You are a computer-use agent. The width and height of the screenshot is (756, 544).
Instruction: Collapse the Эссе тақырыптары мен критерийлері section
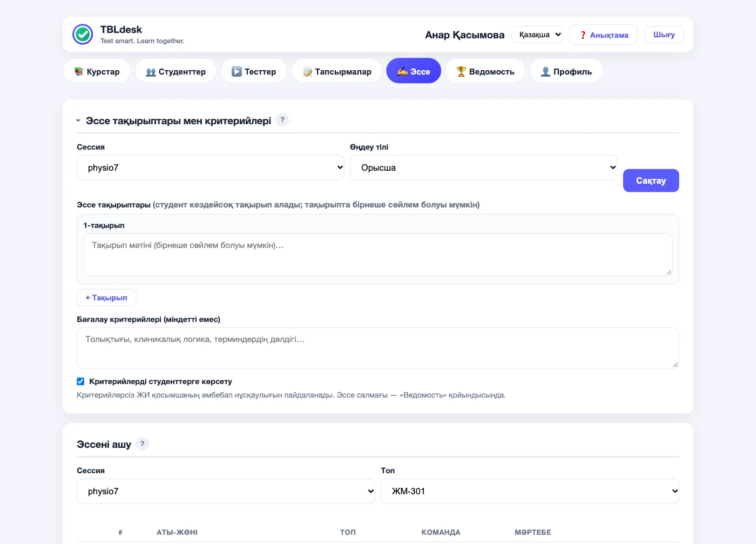(x=78, y=120)
